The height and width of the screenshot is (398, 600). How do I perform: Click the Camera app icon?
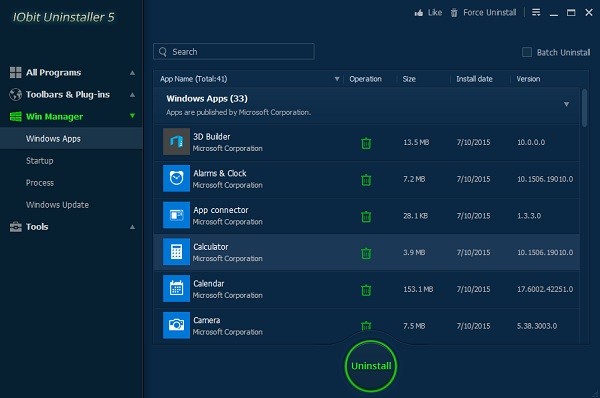[x=176, y=325]
